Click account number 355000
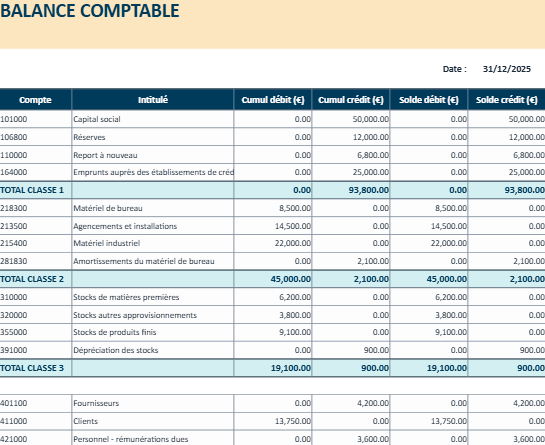This screenshot has width=545, height=445. pyautogui.click(x=14, y=332)
